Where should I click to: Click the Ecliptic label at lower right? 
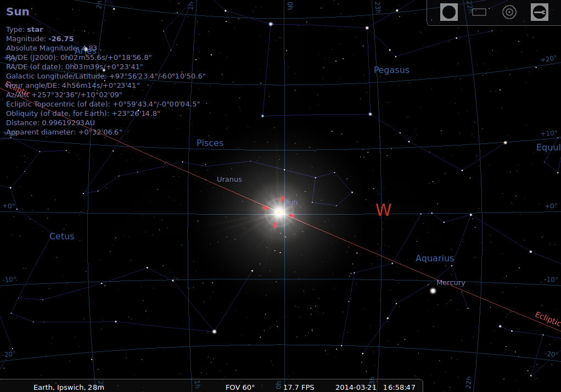(x=547, y=320)
